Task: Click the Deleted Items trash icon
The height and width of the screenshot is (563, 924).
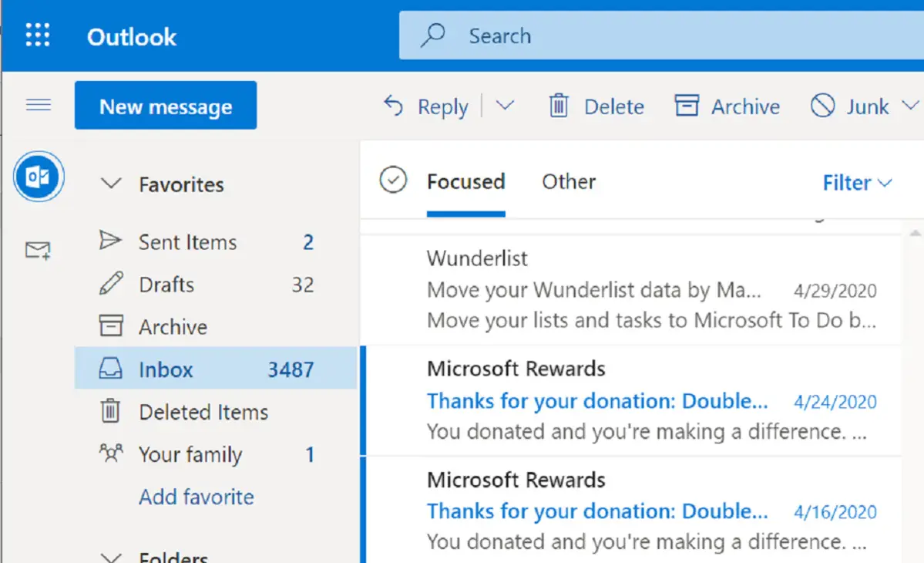Action: pos(110,411)
